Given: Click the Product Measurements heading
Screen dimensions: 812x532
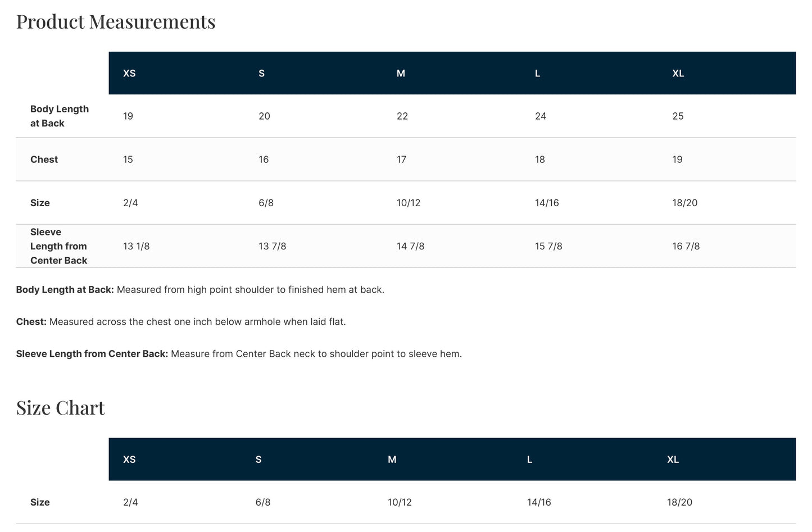Looking at the screenshot, I should pyautogui.click(x=116, y=21).
